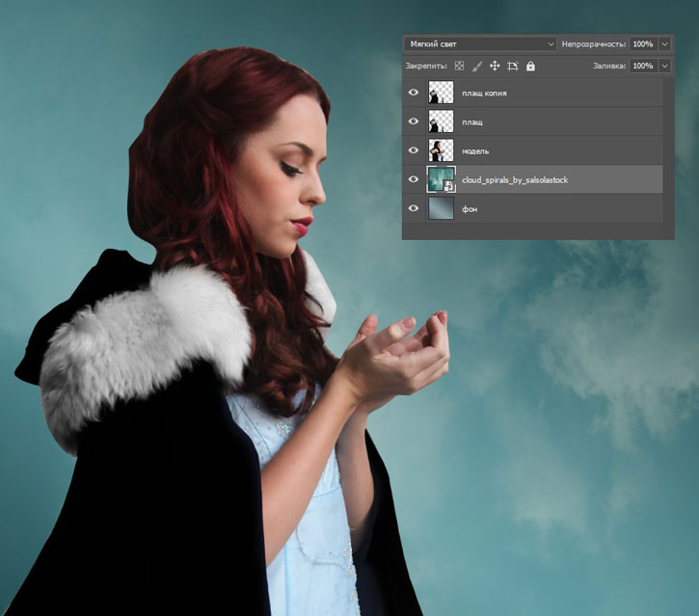Click the Непрозрачность 100% value field
Viewport: 699px width, 616px height.
click(643, 44)
